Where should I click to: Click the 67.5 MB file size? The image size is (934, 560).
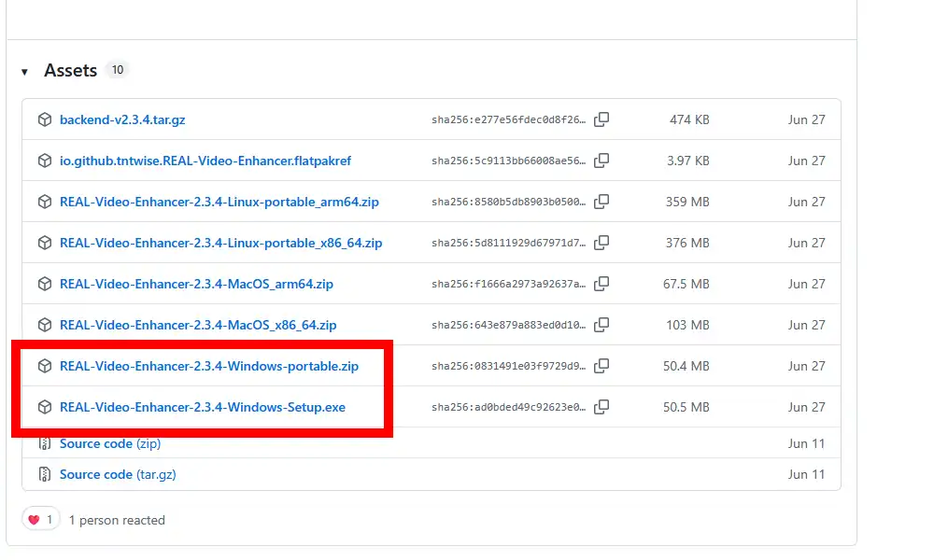[686, 284]
